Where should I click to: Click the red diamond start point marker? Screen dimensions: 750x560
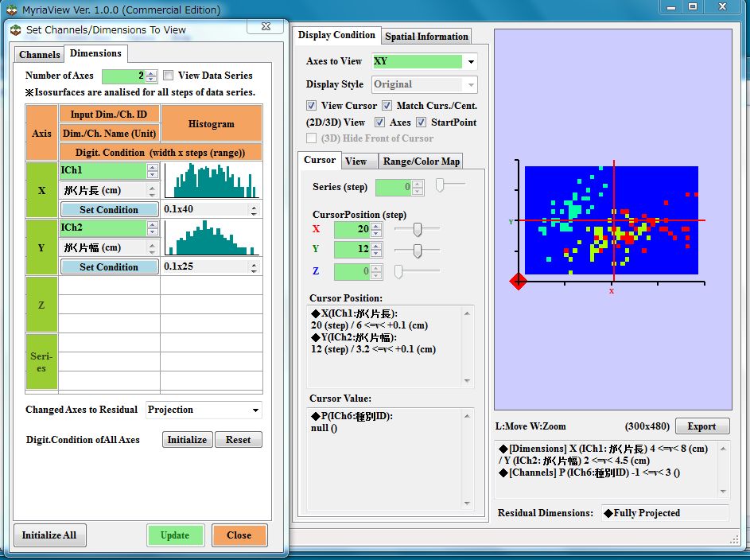pos(519,281)
